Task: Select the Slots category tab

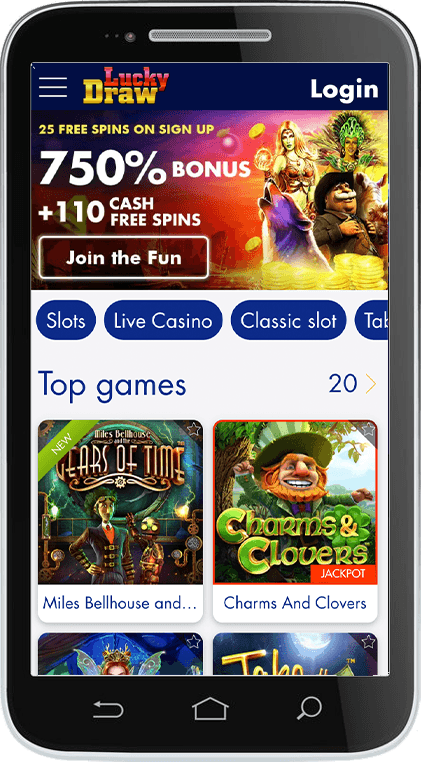Action: pyautogui.click(x=66, y=320)
